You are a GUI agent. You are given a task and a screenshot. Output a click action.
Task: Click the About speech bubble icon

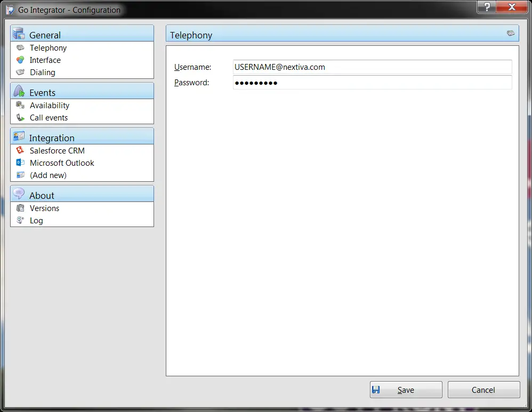[x=19, y=194]
